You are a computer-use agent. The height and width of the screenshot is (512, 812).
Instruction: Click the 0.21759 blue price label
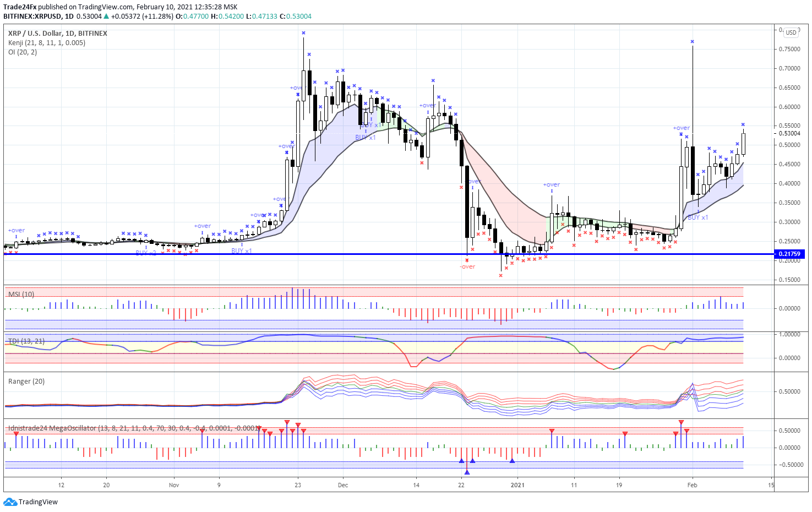pyautogui.click(x=790, y=254)
